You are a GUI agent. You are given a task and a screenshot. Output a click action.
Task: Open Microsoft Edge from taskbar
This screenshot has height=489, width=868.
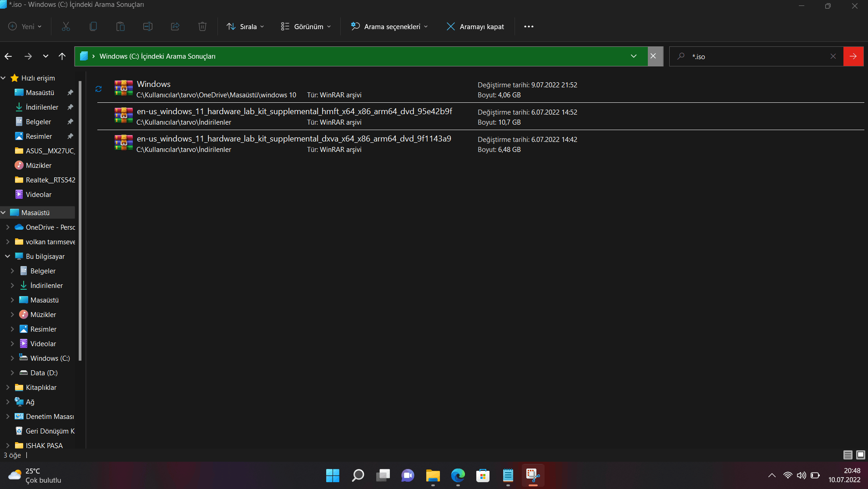point(458,475)
